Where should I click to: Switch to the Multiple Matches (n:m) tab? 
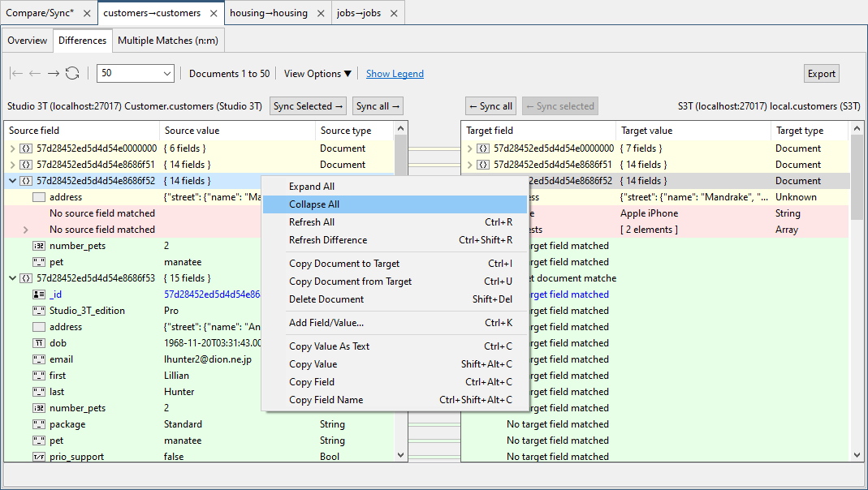pos(167,40)
